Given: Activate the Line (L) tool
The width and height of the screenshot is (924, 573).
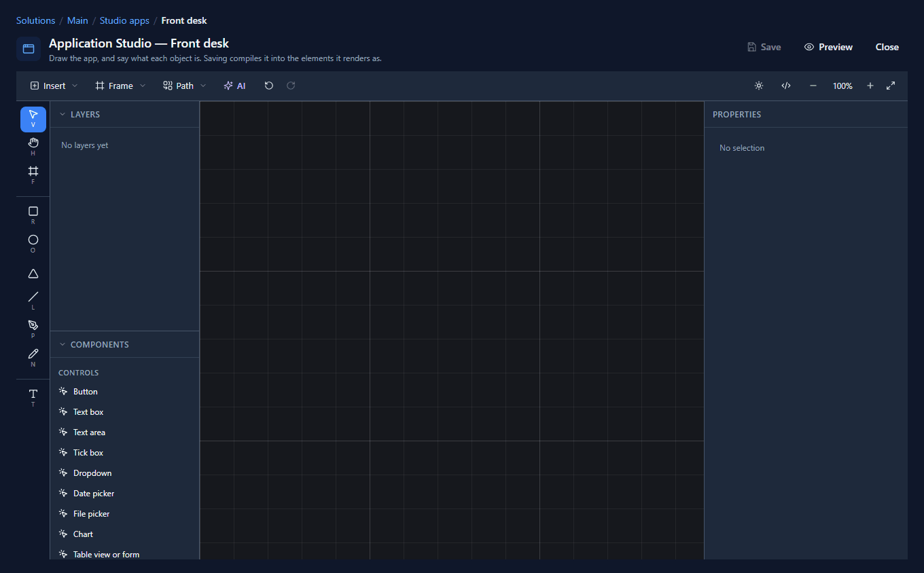Looking at the screenshot, I should [x=33, y=301].
